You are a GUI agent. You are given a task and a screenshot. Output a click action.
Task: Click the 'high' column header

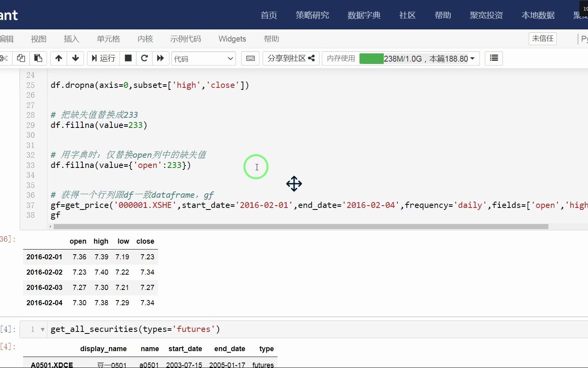tap(101, 241)
